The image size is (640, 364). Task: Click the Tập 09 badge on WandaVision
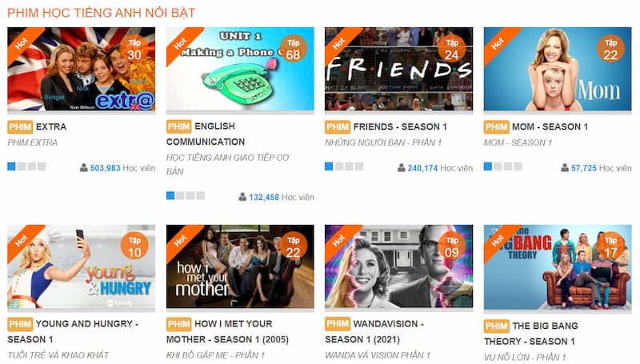tap(452, 247)
